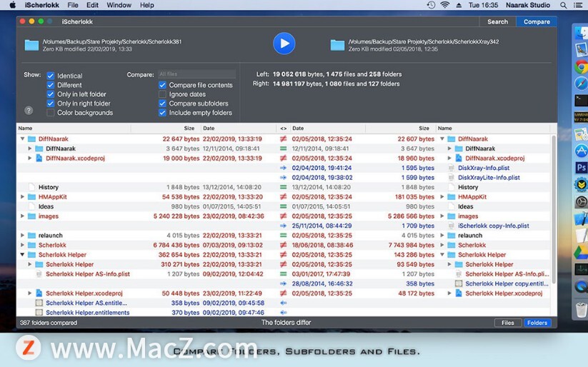The height and width of the screenshot is (367, 588).
Task: Click the Time Machine menu bar icon
Action: click(431, 5)
